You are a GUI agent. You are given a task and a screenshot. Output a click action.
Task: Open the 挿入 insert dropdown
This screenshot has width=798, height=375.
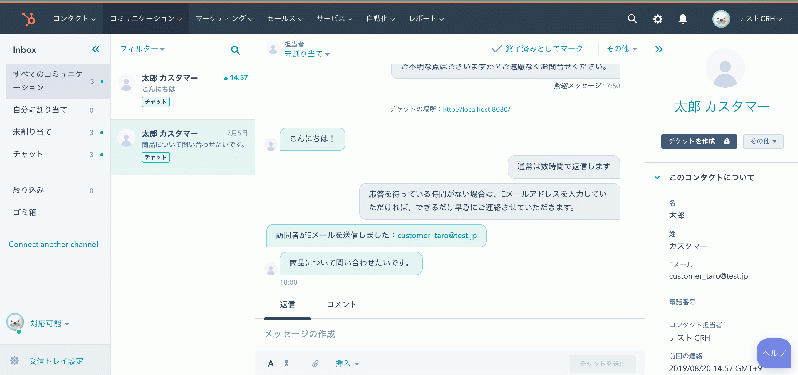coord(347,363)
